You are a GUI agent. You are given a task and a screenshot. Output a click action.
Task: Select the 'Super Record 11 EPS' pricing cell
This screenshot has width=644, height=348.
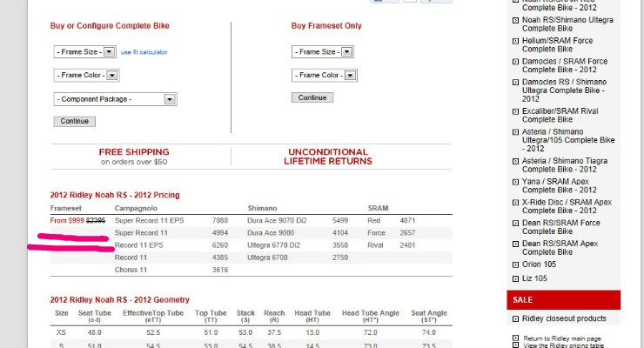click(x=149, y=220)
